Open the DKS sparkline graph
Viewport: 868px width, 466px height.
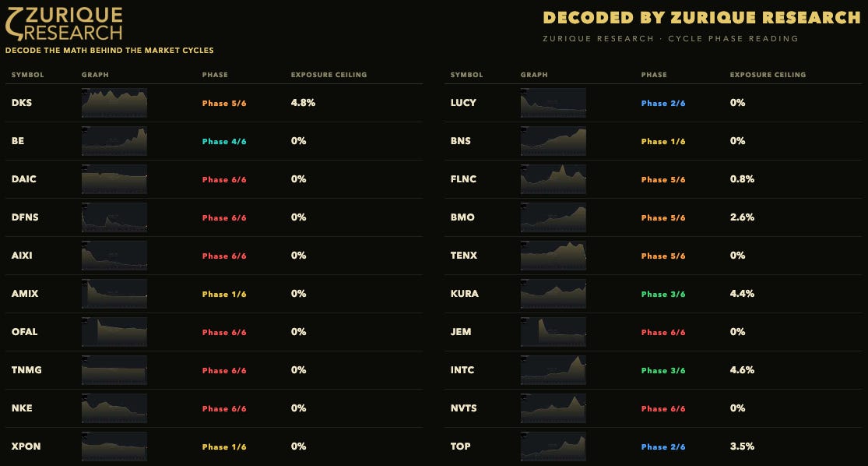[114, 103]
